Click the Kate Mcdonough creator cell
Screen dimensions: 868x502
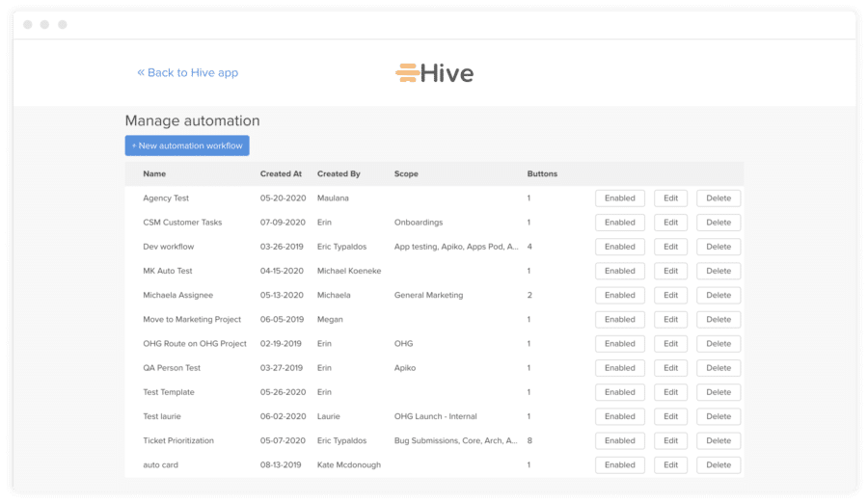pyautogui.click(x=349, y=465)
